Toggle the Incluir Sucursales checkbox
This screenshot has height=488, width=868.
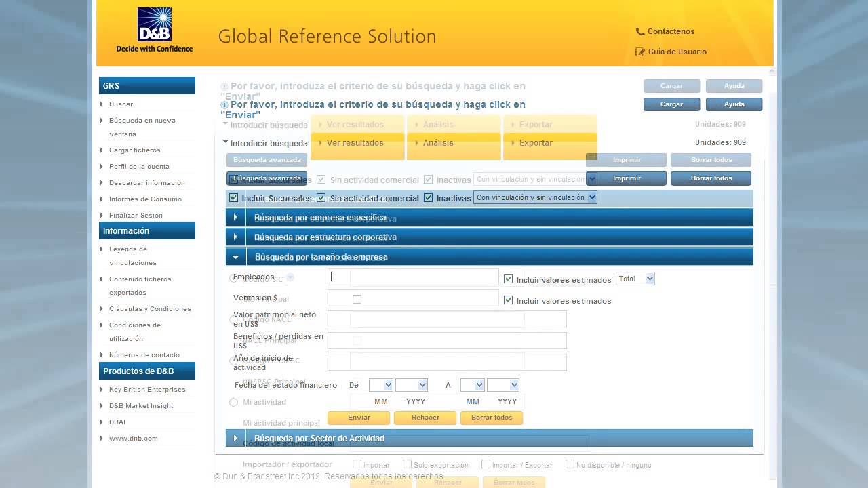(x=234, y=198)
